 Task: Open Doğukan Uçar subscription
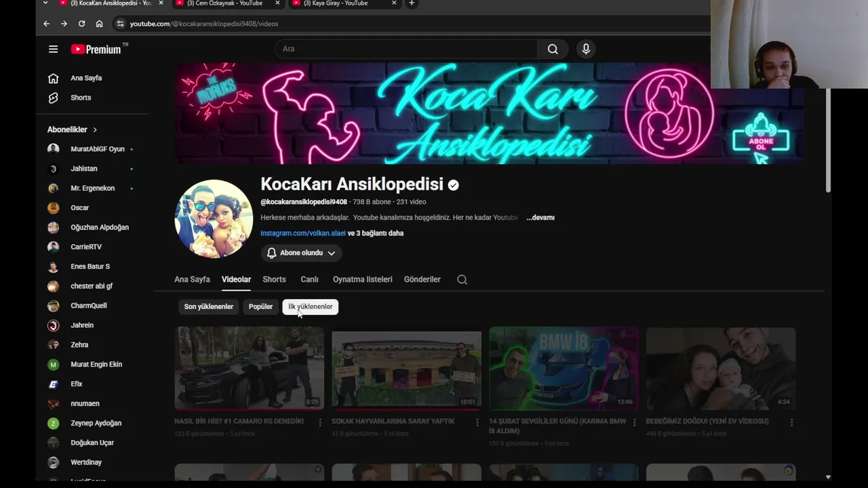[92, 443]
